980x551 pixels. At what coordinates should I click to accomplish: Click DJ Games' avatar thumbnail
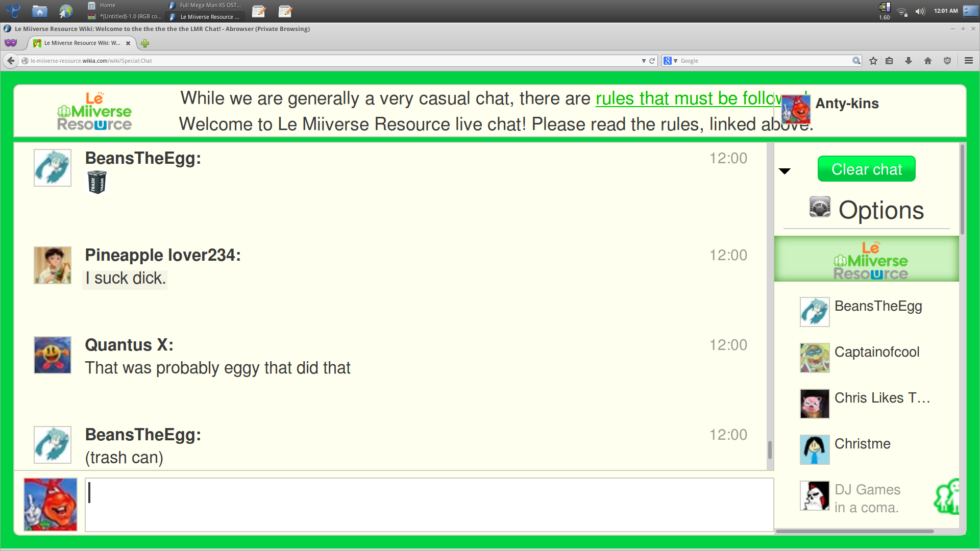pos(815,495)
